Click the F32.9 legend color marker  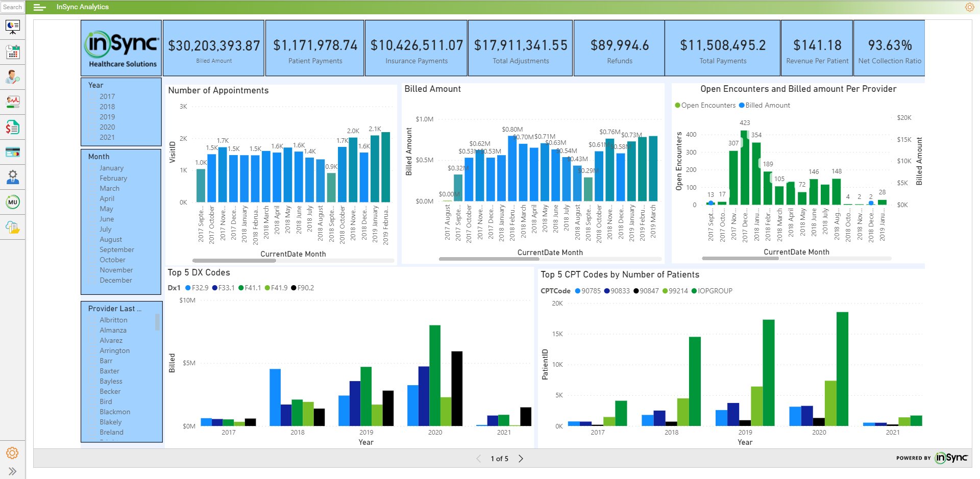coord(188,288)
